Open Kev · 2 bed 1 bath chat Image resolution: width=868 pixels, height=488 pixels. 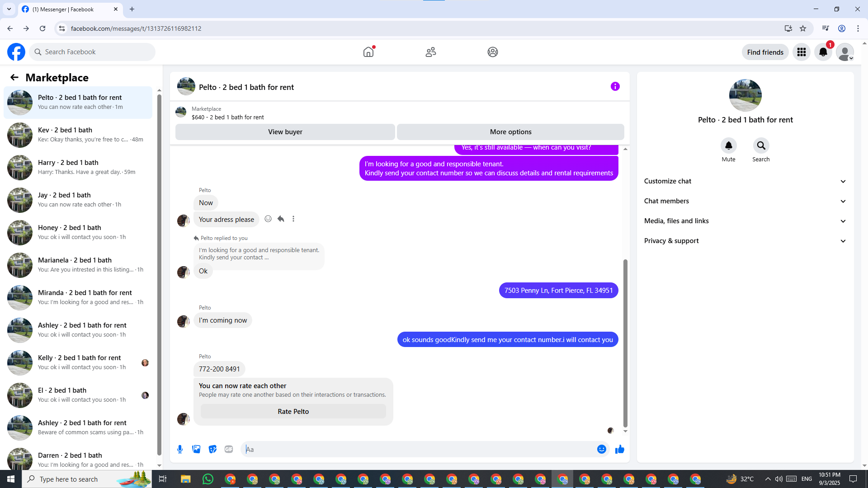pos(78,135)
